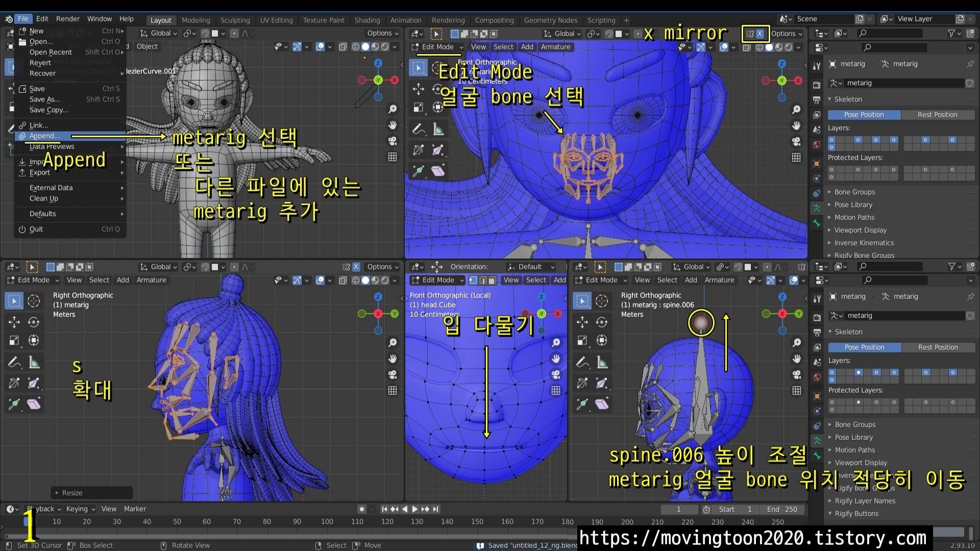The image size is (980, 551).
Task: Toggle X-ray in bottom-left viewport header
Action: [x=342, y=280]
